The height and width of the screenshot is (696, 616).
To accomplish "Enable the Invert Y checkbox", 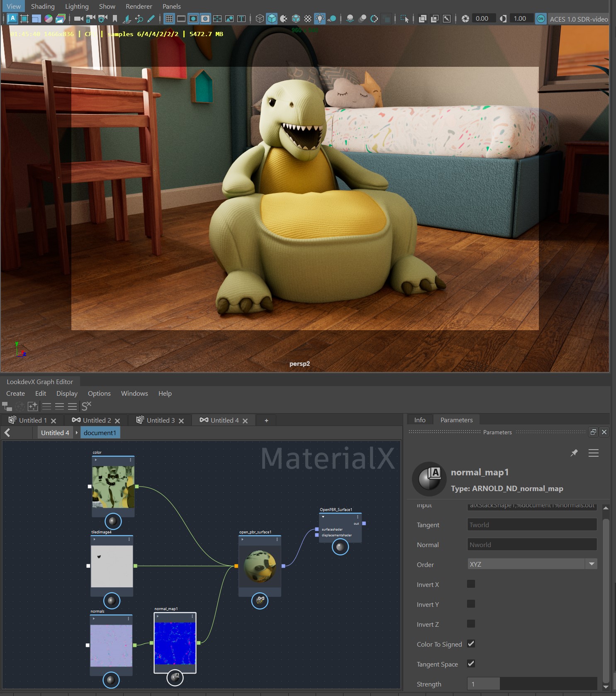I will tap(471, 604).
